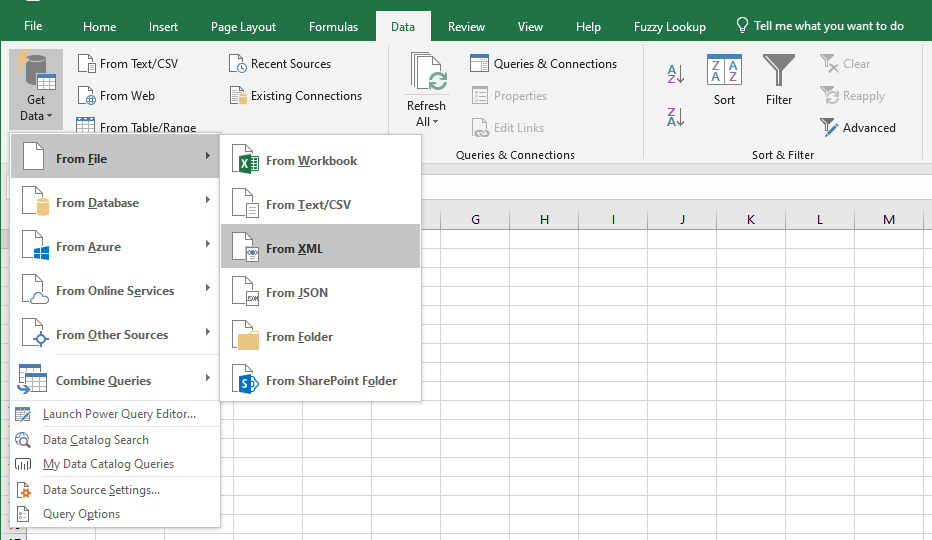Click From Web in the ribbon
The image size is (932, 540).
coord(116,96)
